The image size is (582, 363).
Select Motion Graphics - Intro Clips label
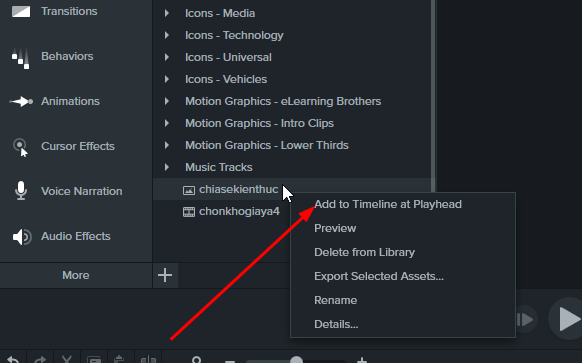click(259, 123)
